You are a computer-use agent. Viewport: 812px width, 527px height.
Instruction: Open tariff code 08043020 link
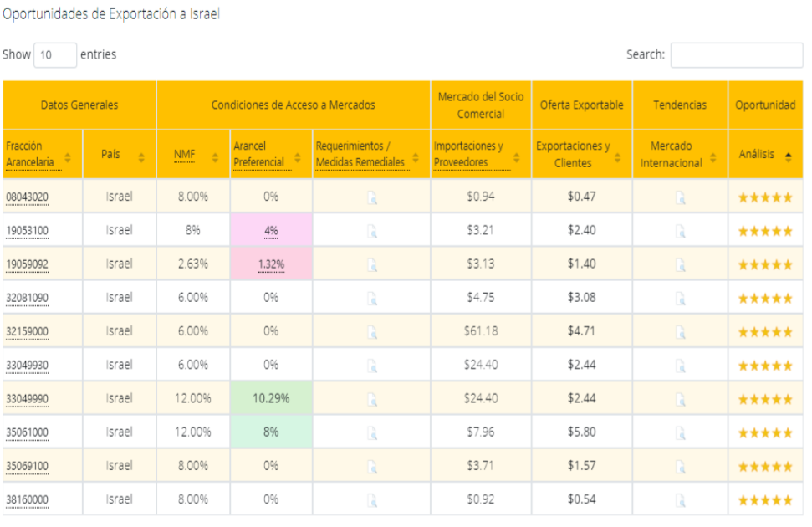coord(28,197)
